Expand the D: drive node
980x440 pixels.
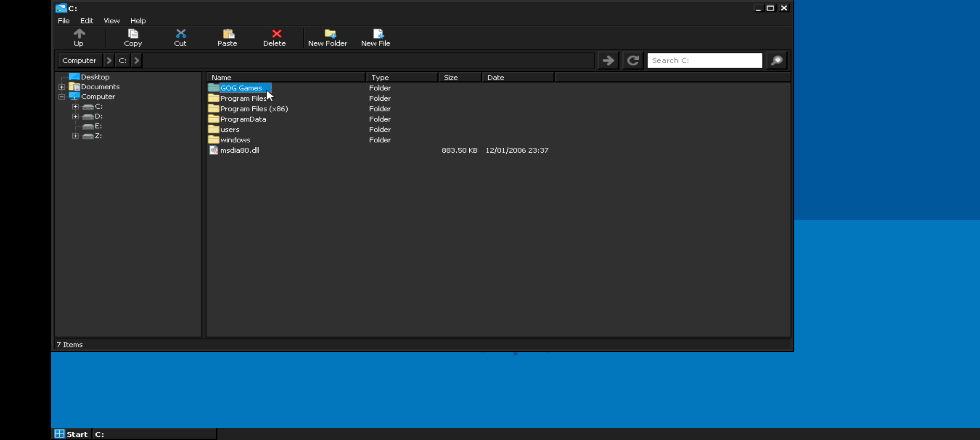coord(75,116)
